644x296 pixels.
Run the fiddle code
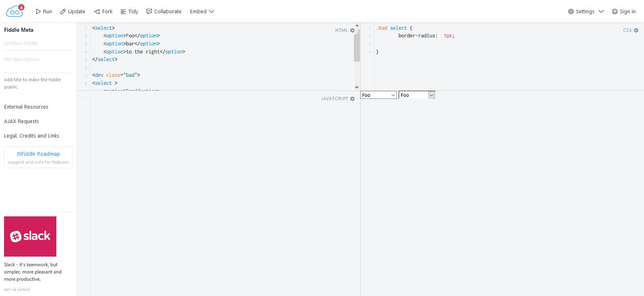pos(44,11)
